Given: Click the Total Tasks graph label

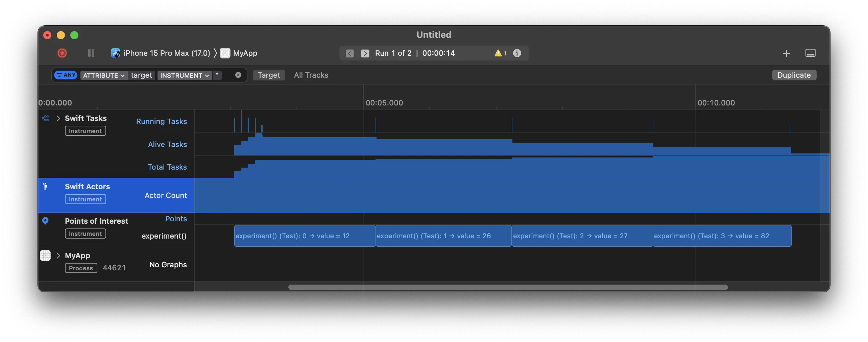Looking at the screenshot, I should [167, 167].
